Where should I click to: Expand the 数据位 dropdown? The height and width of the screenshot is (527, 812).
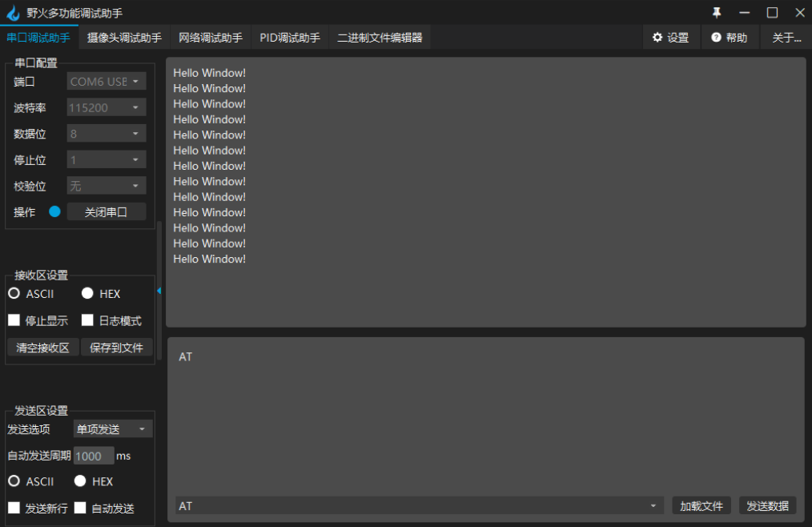[x=107, y=134]
